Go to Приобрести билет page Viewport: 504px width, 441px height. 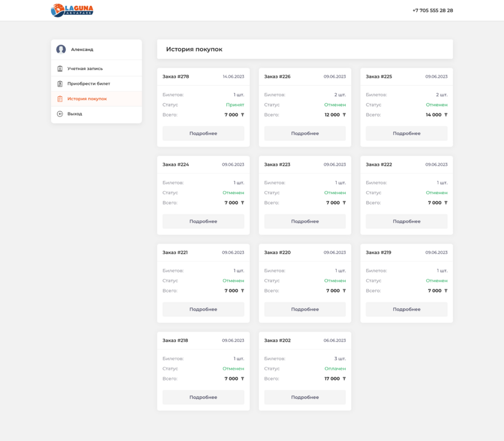coord(88,84)
